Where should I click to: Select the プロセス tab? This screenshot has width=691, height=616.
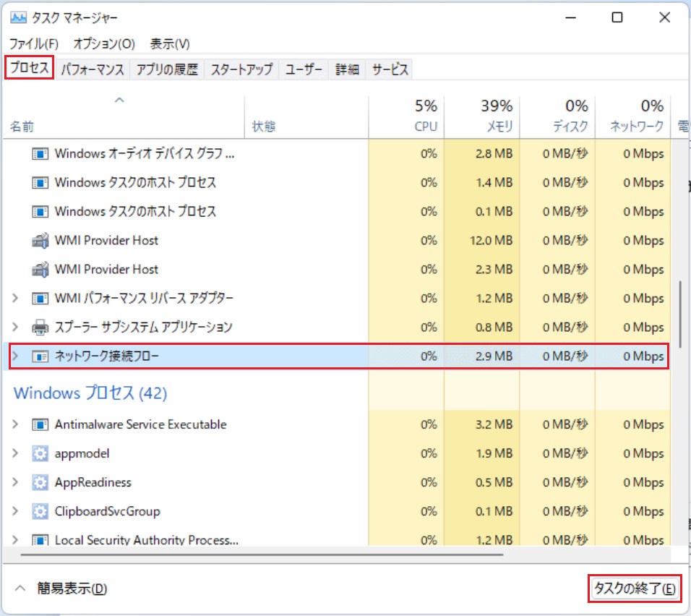coord(30,68)
